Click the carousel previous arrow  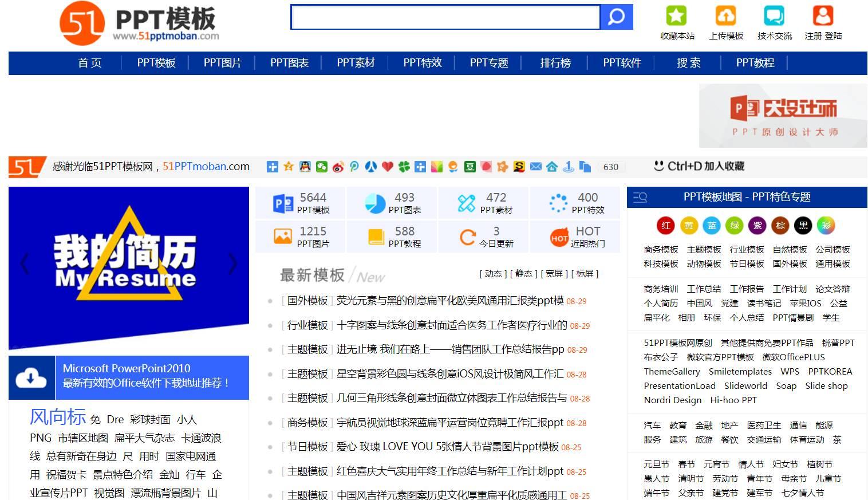[x=24, y=264]
